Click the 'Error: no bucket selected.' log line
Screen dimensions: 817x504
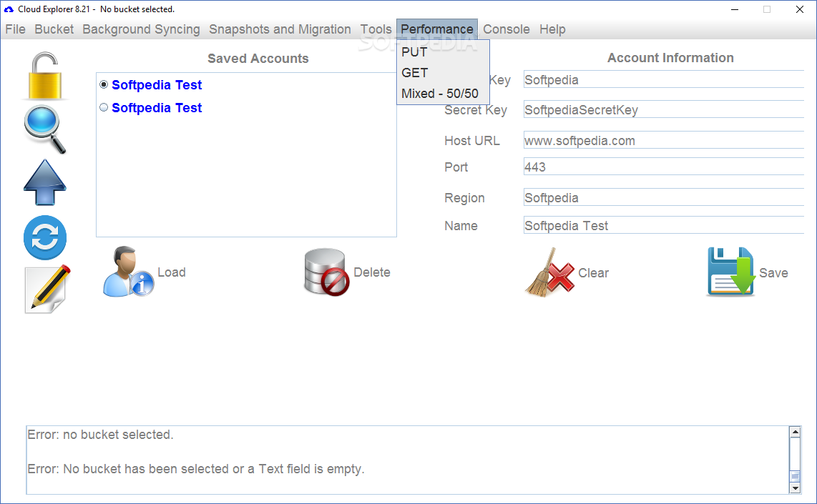click(101, 435)
